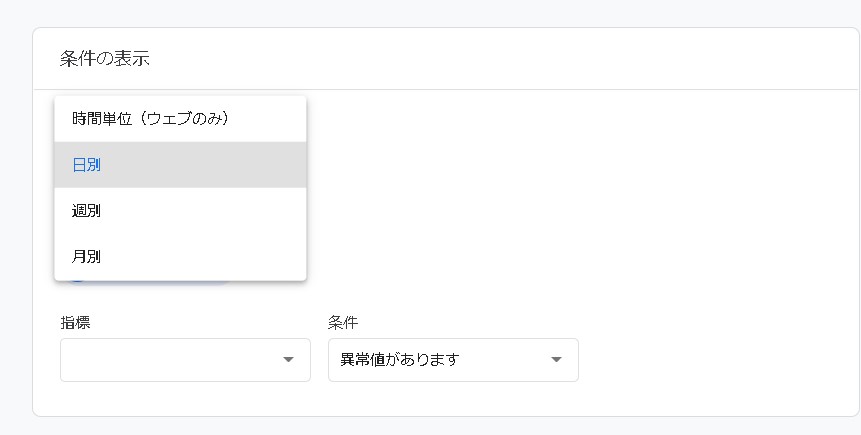This screenshot has height=435, width=861.
Task: Click the 週別 row's empty right side
Action: click(240, 211)
